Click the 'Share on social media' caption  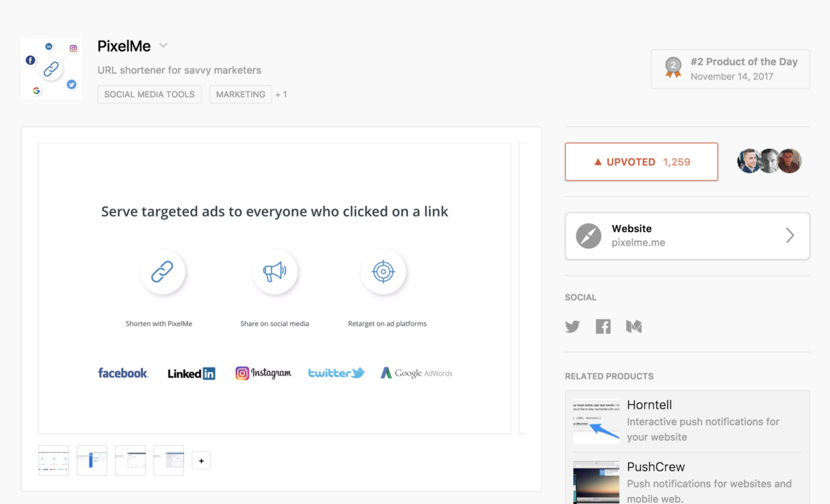pyautogui.click(x=274, y=324)
